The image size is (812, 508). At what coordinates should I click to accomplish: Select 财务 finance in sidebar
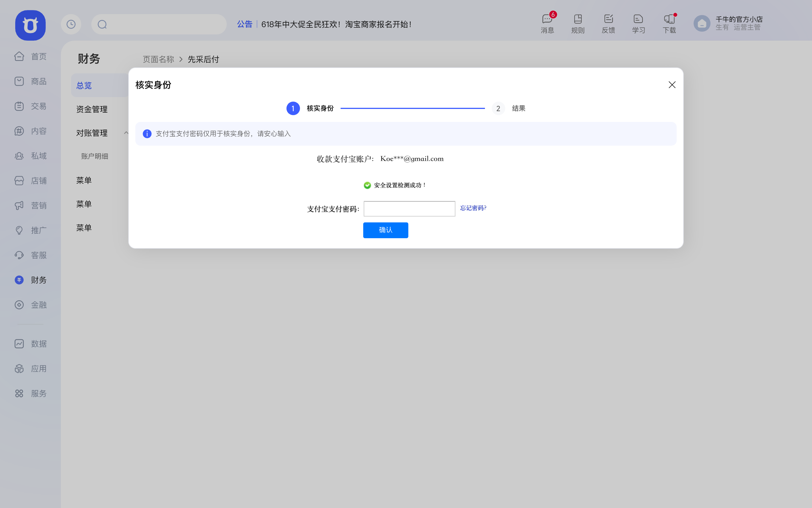30,280
